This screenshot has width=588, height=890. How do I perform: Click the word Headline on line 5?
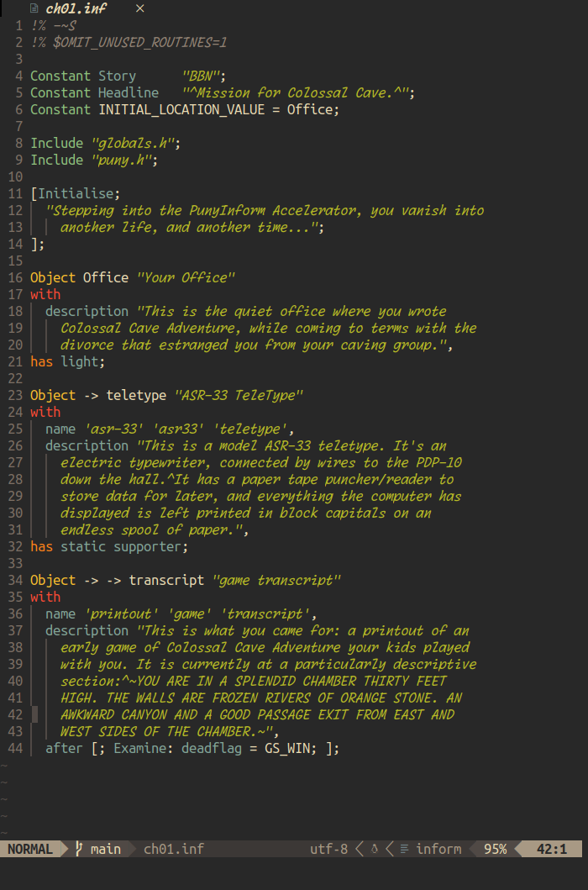click(129, 92)
